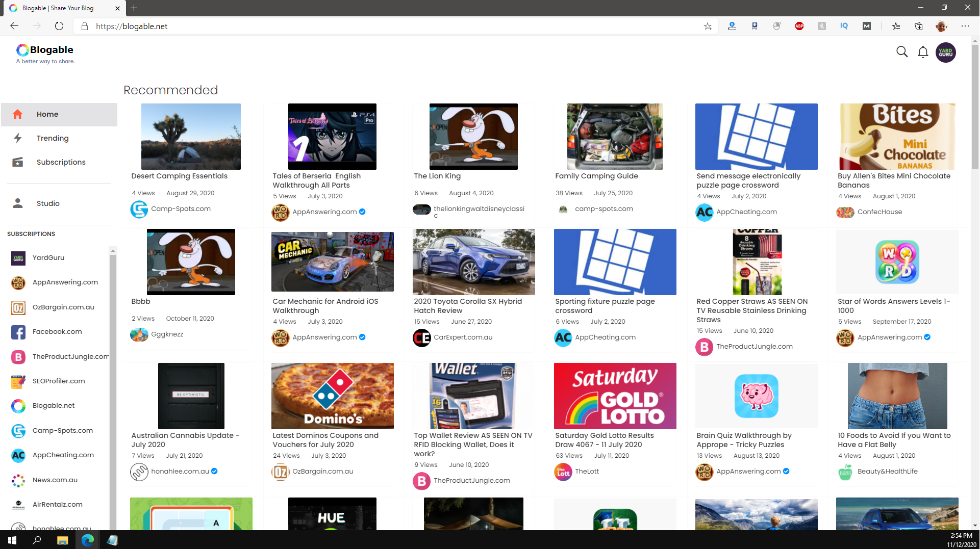Click Star of Words thumbnail
This screenshot has height=549, width=980.
897,262
